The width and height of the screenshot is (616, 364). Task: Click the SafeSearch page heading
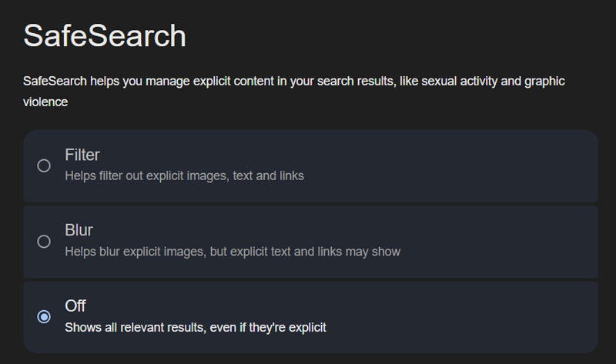tap(105, 36)
